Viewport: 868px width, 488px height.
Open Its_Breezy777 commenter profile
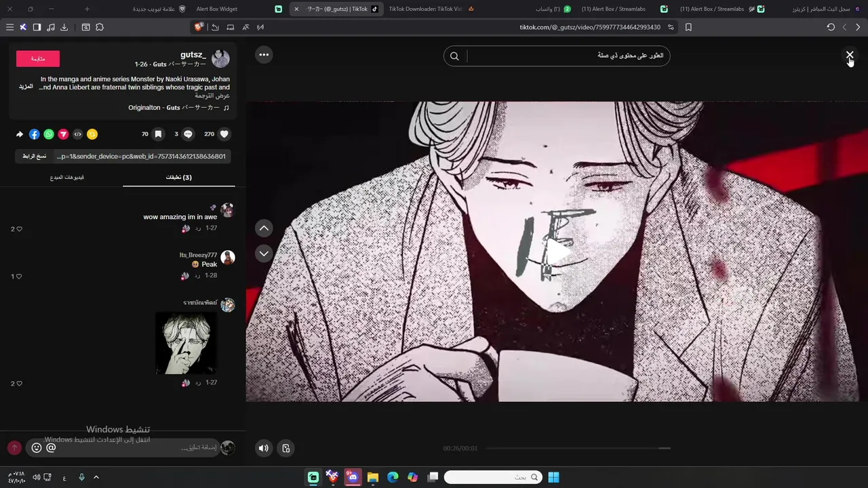(x=198, y=255)
